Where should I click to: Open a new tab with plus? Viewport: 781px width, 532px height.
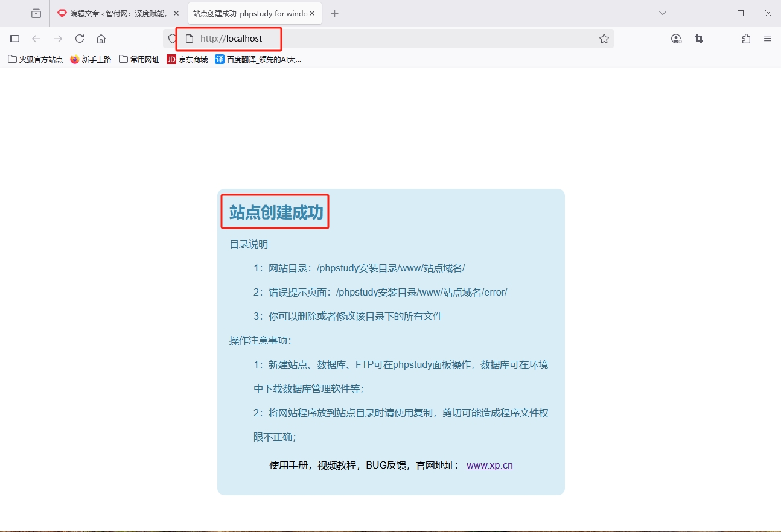pos(335,13)
